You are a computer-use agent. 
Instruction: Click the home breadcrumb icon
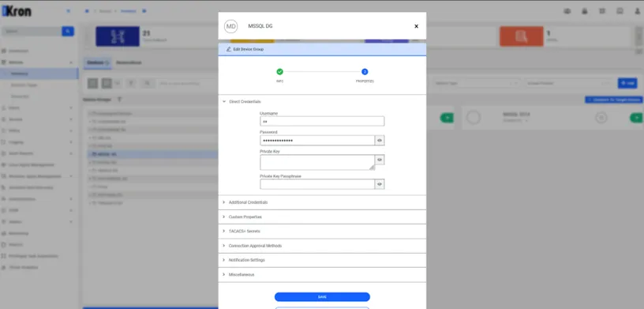click(x=87, y=11)
